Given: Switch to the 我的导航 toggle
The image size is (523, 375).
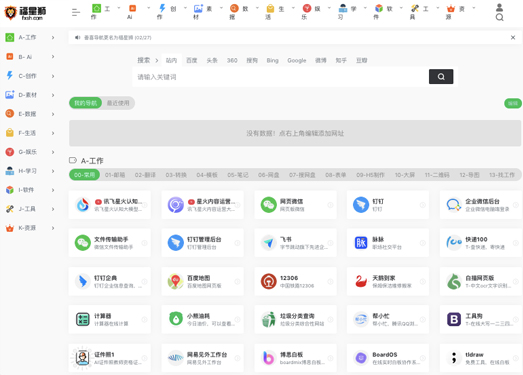Looking at the screenshot, I should point(85,103).
